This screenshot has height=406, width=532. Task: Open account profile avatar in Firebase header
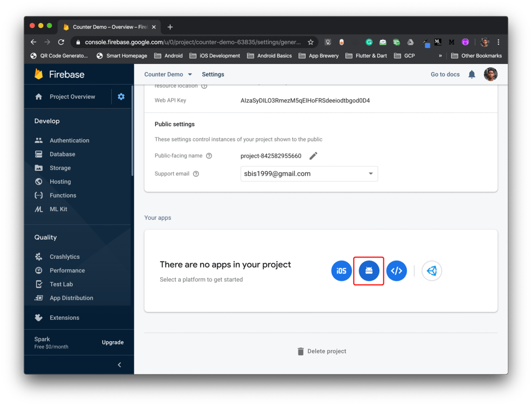point(490,74)
